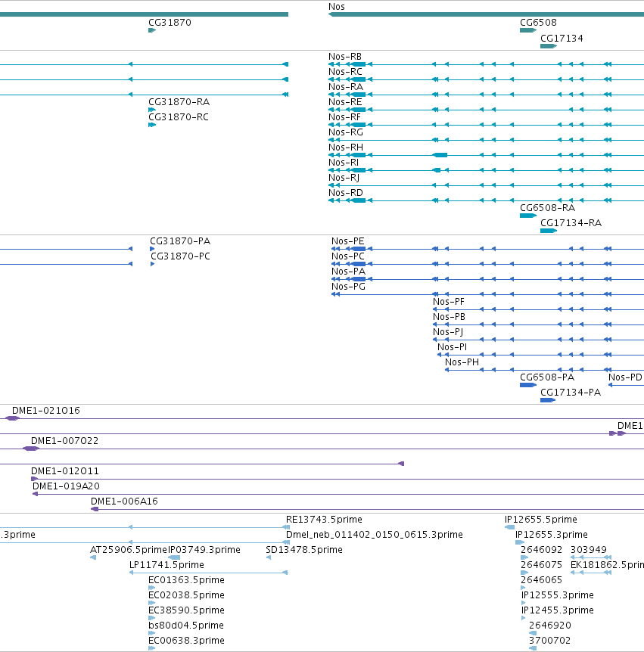This screenshot has height=652, width=644.
Task: Select protein label Nos-PE
Action: 348,241
